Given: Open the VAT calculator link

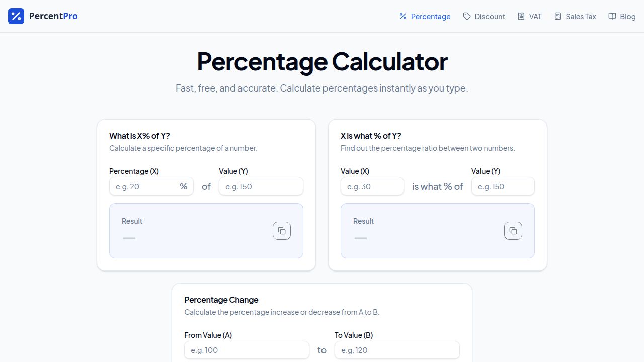Looking at the screenshot, I should [529, 16].
